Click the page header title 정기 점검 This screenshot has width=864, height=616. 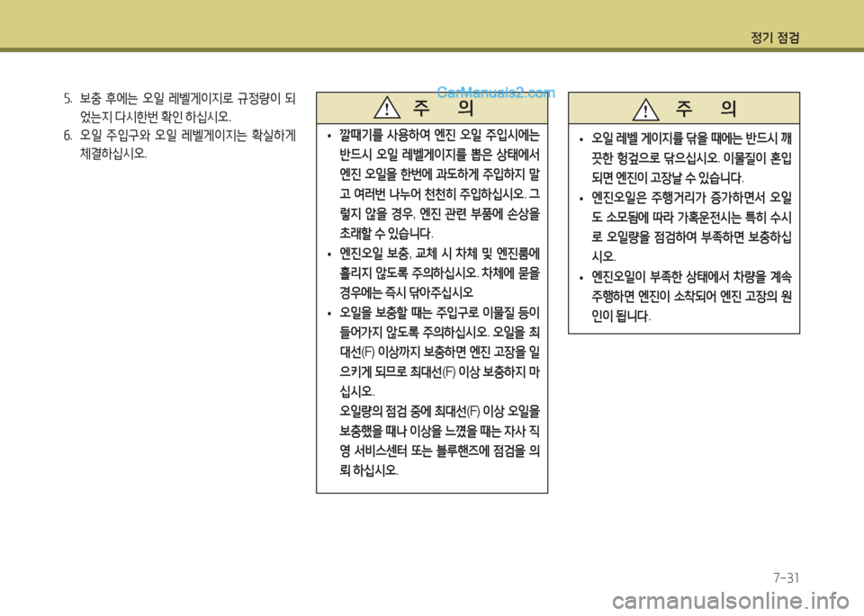775,38
